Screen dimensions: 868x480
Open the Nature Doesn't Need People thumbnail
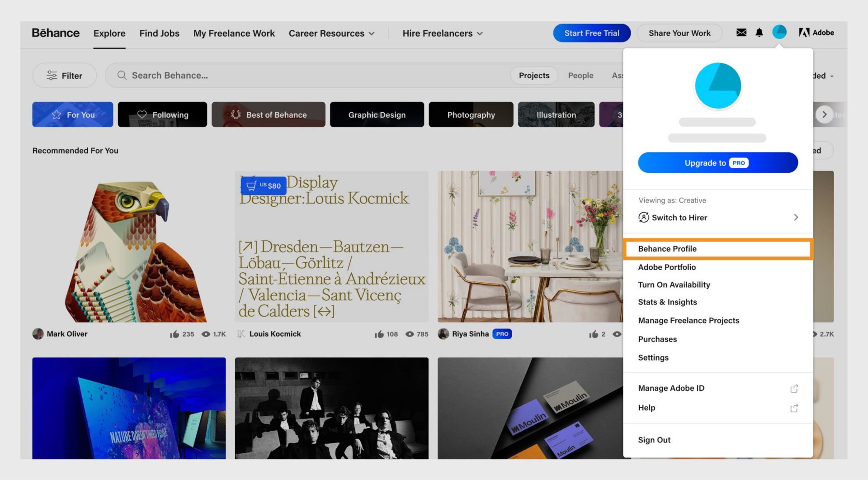click(x=129, y=408)
